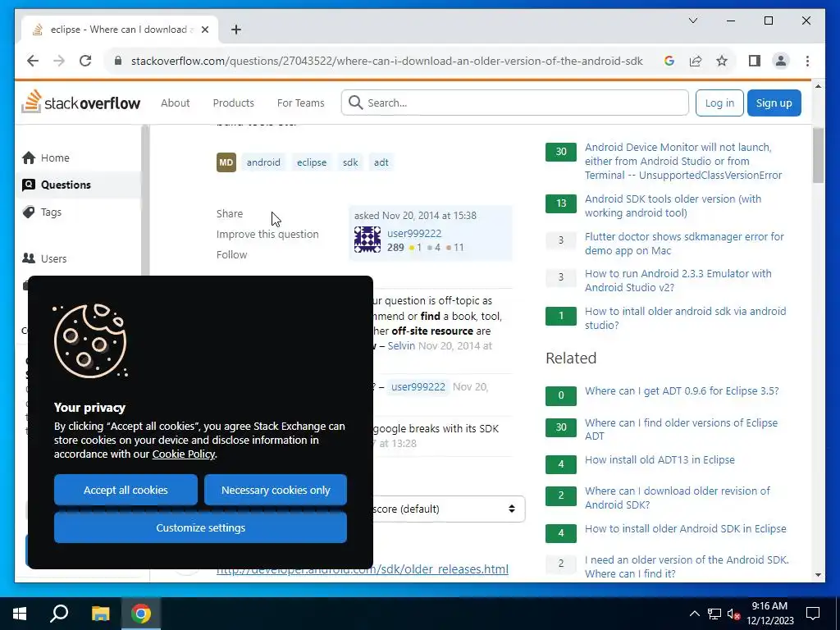The image size is (840, 630).
Task: Open Android Device Monitor will not launch question
Action: coord(683,162)
